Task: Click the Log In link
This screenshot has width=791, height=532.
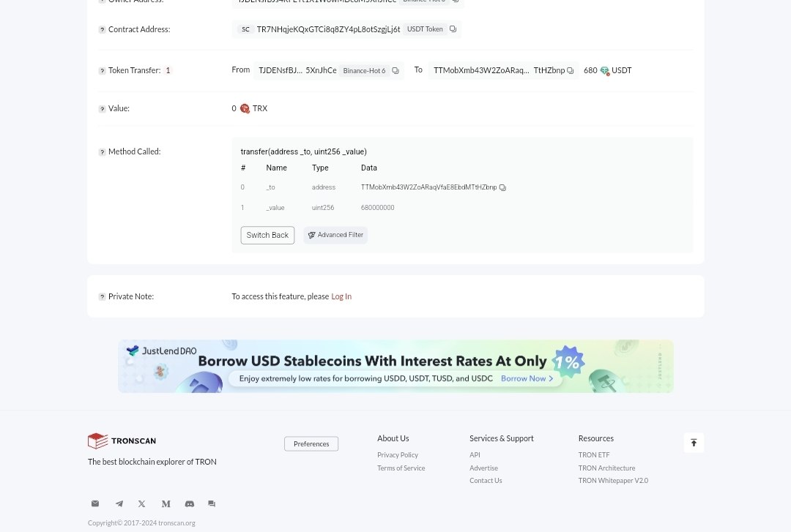Action: point(341,296)
